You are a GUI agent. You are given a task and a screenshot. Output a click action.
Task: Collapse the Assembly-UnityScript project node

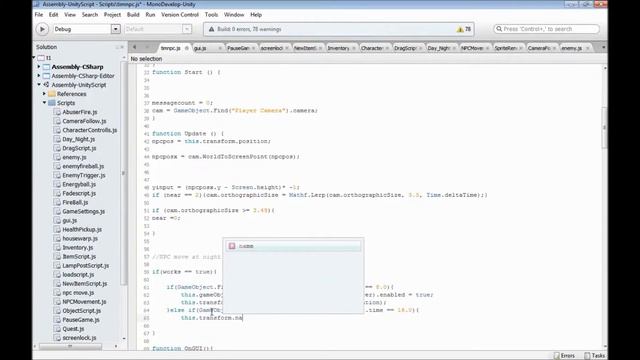(x=39, y=84)
